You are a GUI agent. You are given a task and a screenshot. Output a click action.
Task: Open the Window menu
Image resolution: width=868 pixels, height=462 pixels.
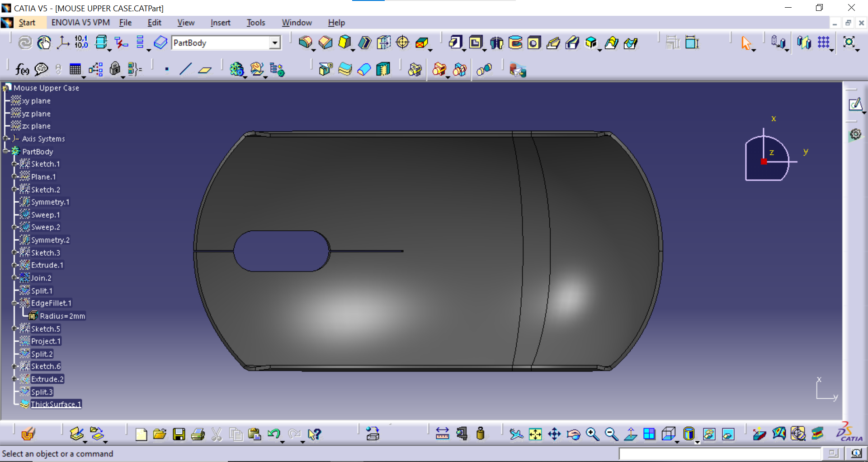297,22
